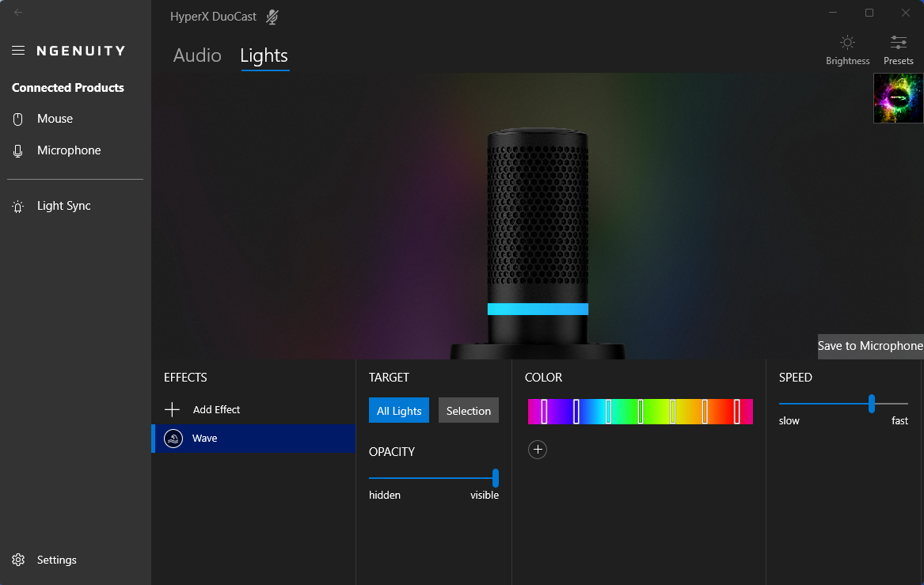Switch to the Audio tab

(x=197, y=55)
